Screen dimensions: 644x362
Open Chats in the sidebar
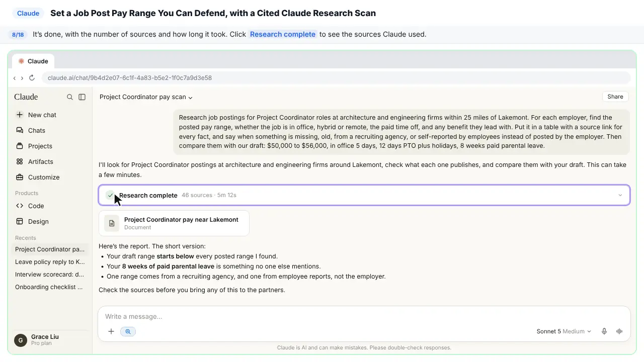[50, 130]
